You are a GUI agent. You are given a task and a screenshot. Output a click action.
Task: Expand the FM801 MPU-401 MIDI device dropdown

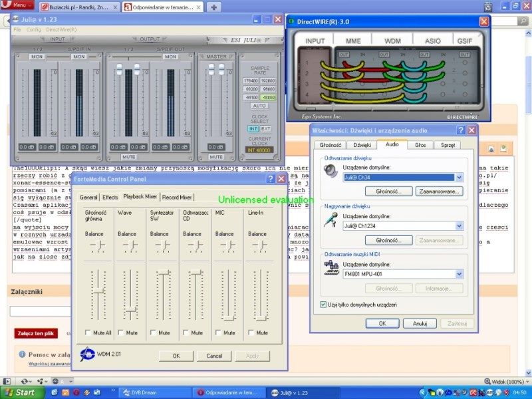point(459,274)
